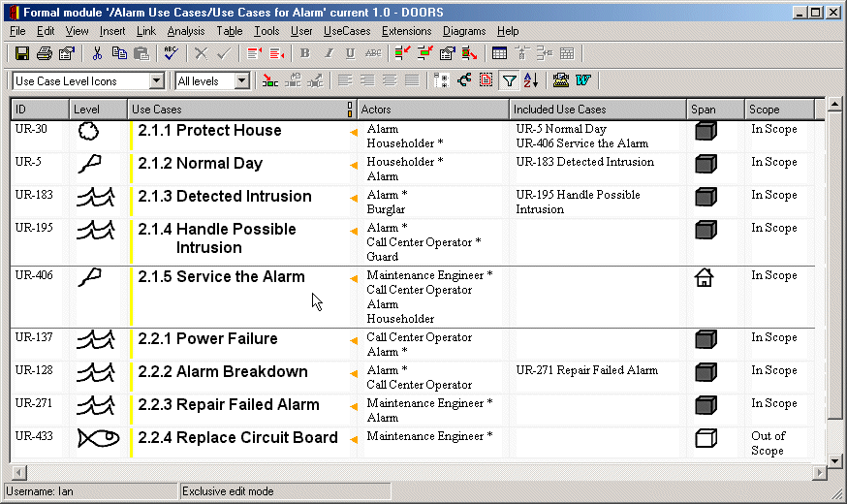The width and height of the screenshot is (847, 504).
Task: Click the start link icon
Action: coord(402,53)
